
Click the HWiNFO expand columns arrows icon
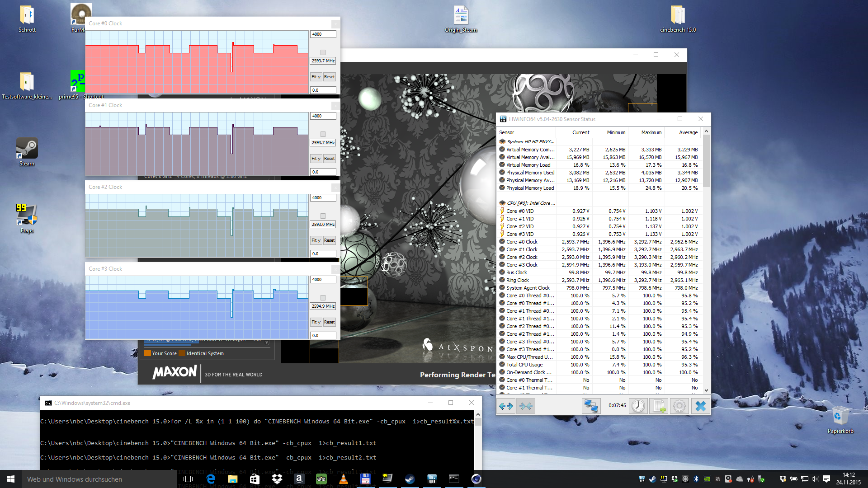(x=506, y=406)
